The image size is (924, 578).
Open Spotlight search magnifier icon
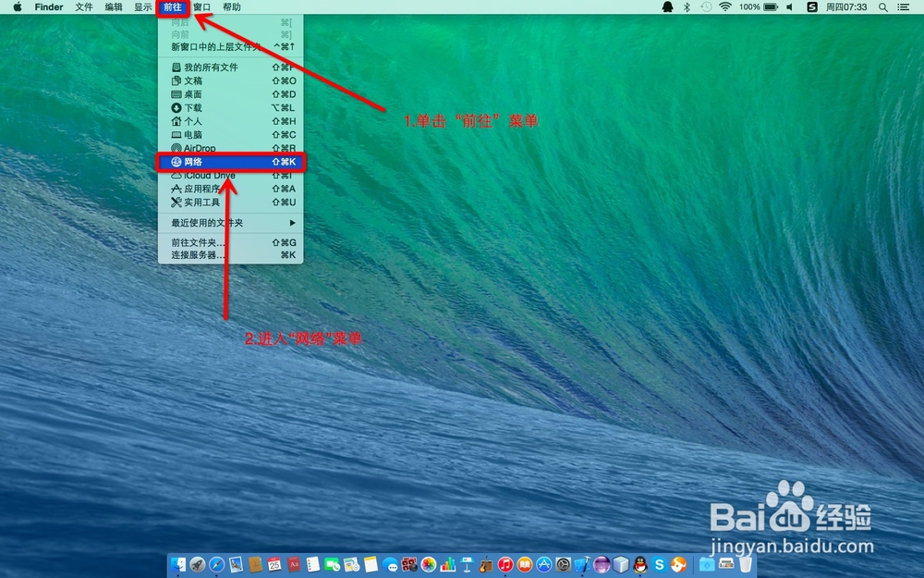coord(882,7)
